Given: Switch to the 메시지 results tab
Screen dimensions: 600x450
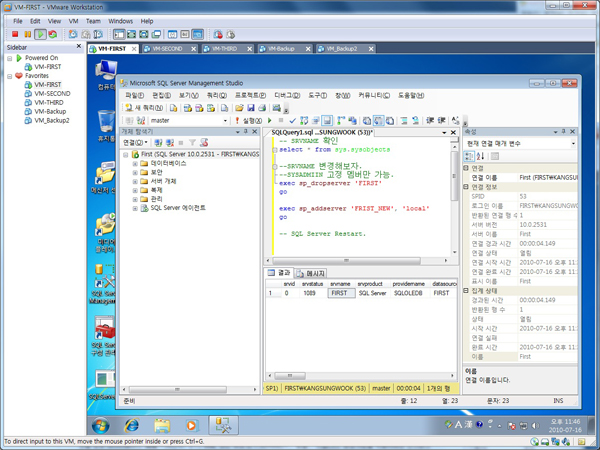Looking at the screenshot, I should coord(311,273).
